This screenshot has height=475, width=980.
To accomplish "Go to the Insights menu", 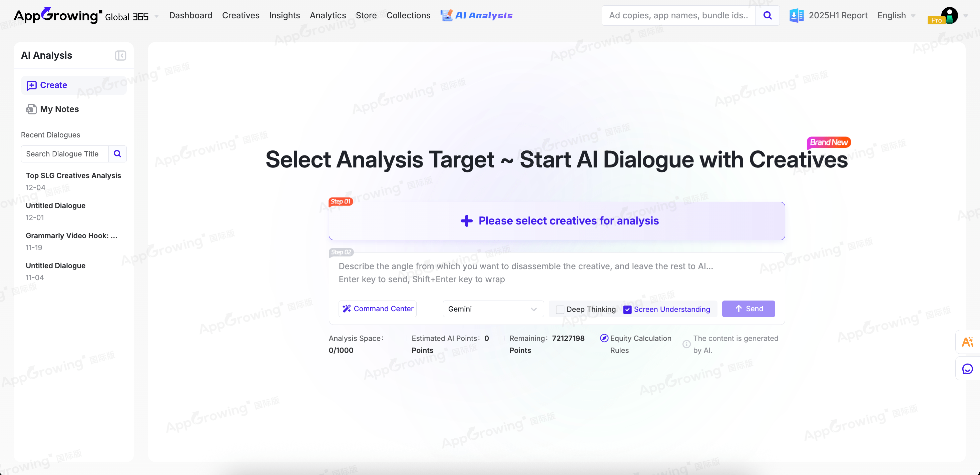I will pos(284,16).
